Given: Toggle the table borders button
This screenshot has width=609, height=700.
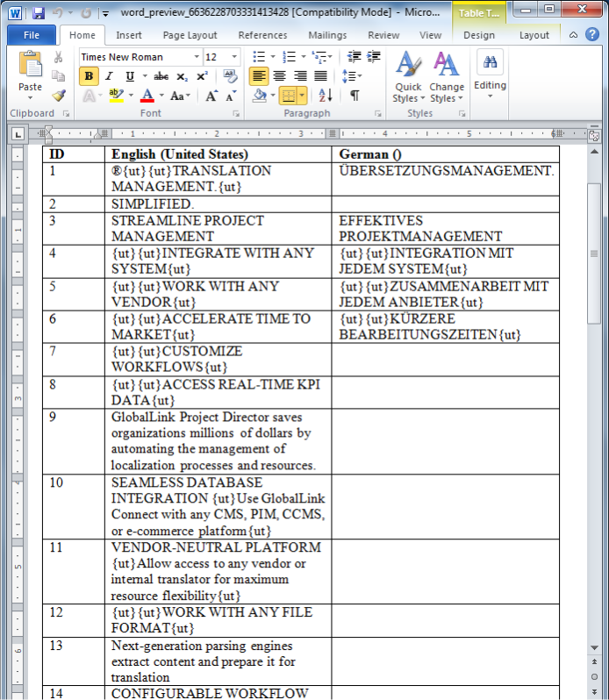Looking at the screenshot, I should pos(289,95).
